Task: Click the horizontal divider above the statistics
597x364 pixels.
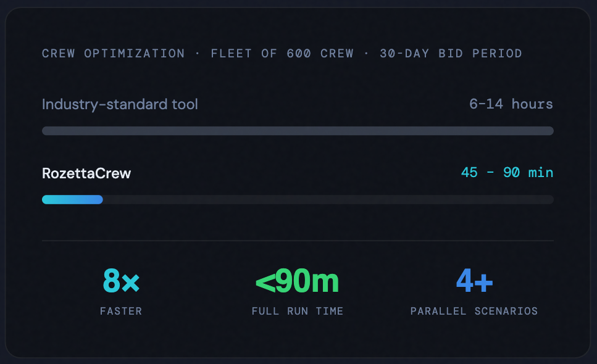Action: click(x=298, y=241)
